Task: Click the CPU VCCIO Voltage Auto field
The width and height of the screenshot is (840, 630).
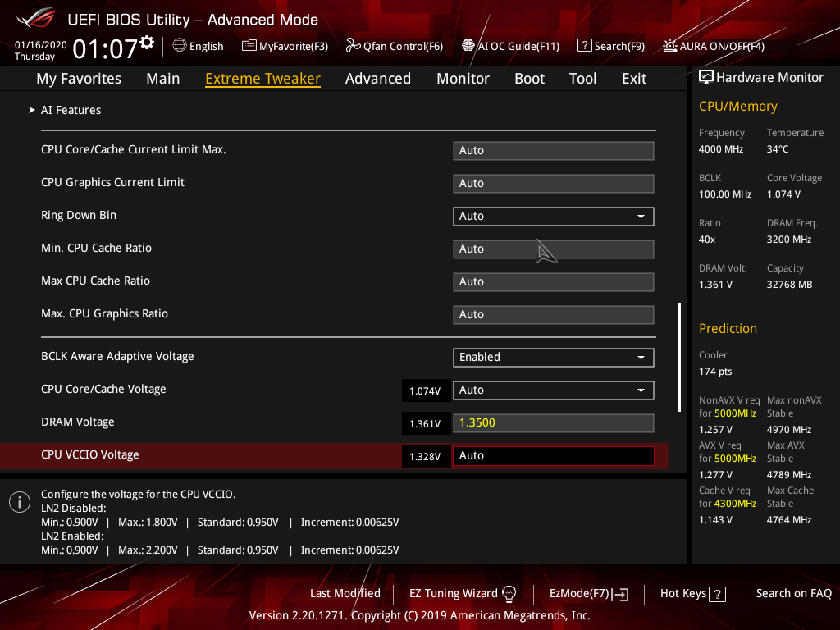Action: coord(554,456)
